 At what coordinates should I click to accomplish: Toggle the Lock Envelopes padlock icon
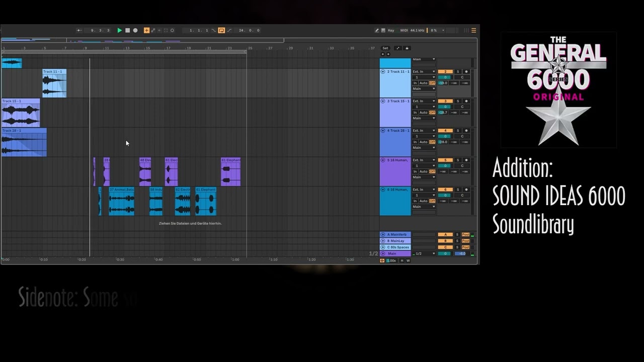coord(407,48)
